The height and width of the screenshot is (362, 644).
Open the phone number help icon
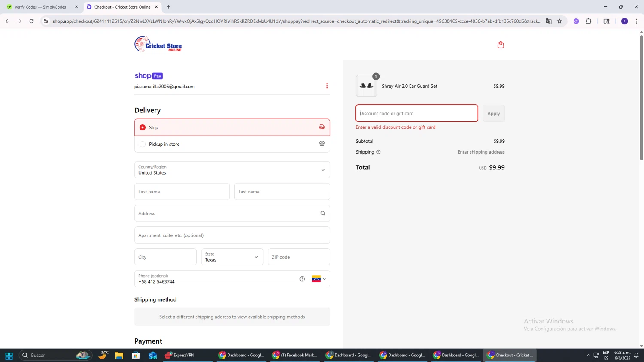pos(302,279)
